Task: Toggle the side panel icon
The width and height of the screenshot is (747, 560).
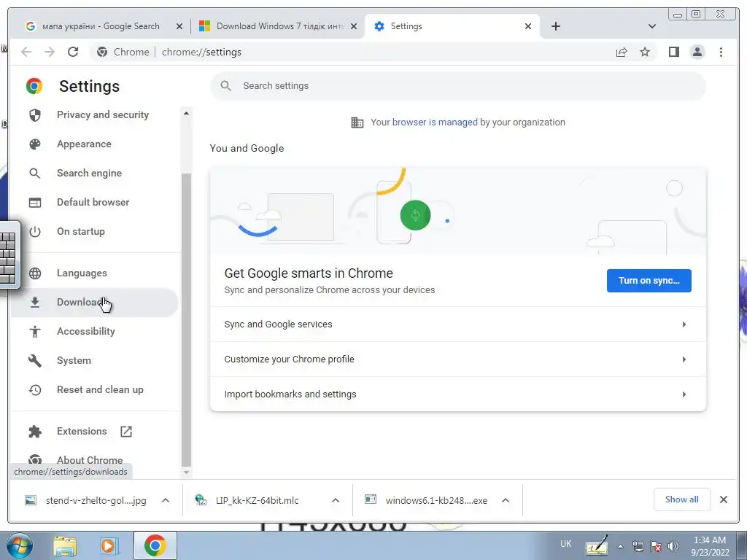Action: point(673,52)
